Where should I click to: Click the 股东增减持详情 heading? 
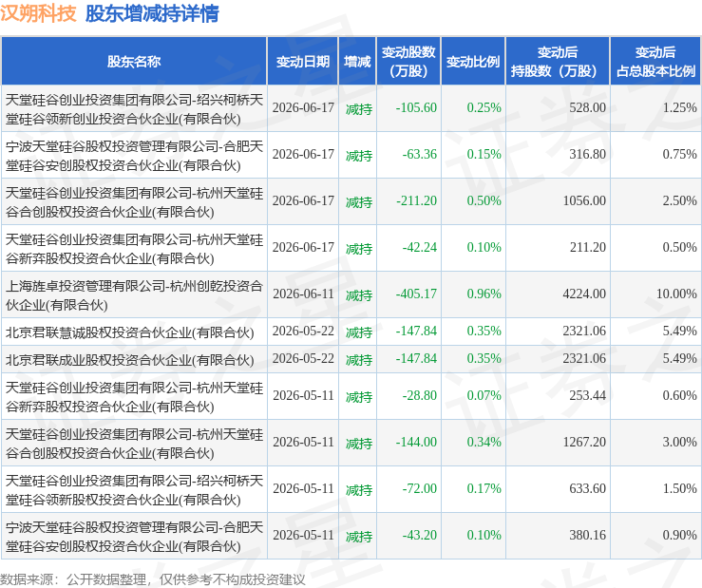coord(152,13)
